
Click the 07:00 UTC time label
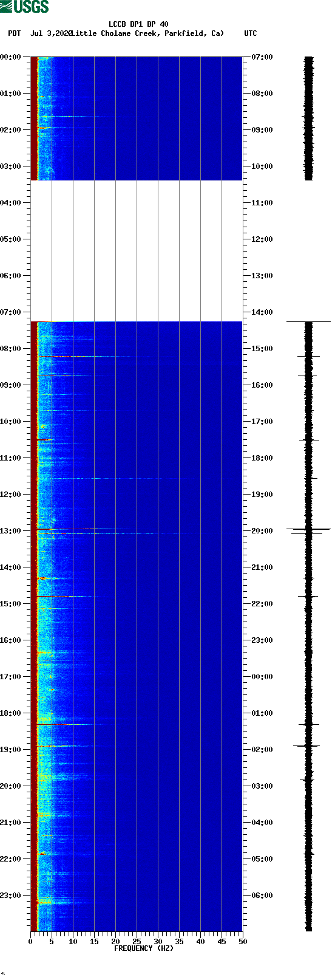click(262, 57)
